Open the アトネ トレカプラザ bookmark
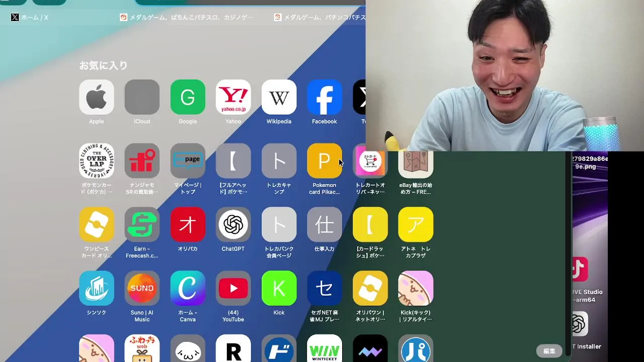The width and height of the screenshot is (644, 362). [x=416, y=224]
